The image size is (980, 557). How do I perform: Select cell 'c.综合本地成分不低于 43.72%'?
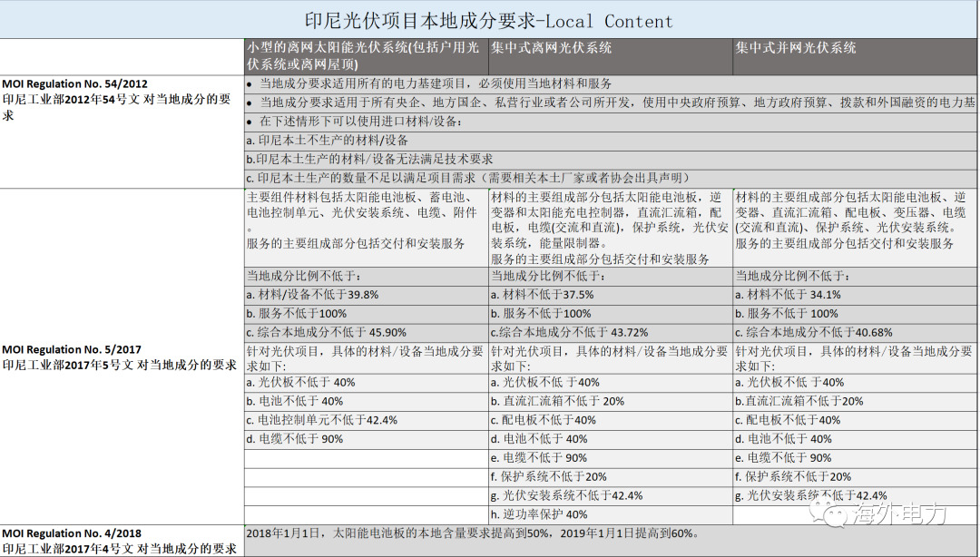[x=610, y=333]
